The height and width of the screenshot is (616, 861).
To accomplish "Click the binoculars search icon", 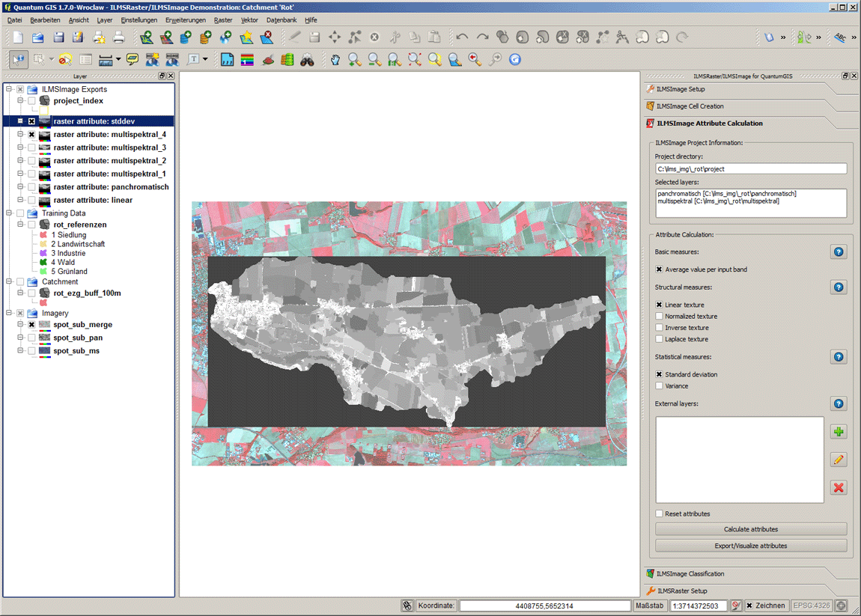I will point(307,60).
